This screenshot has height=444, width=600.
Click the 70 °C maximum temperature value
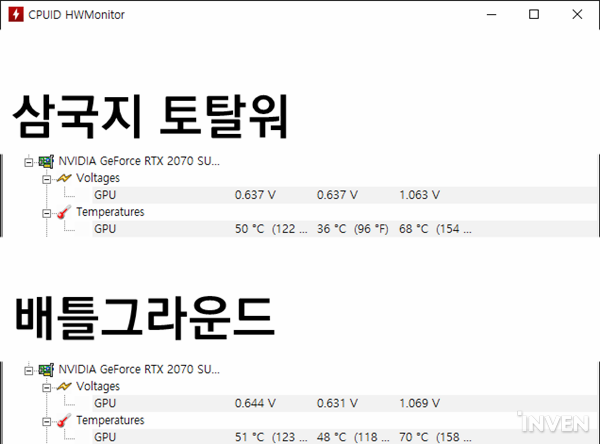(435, 437)
